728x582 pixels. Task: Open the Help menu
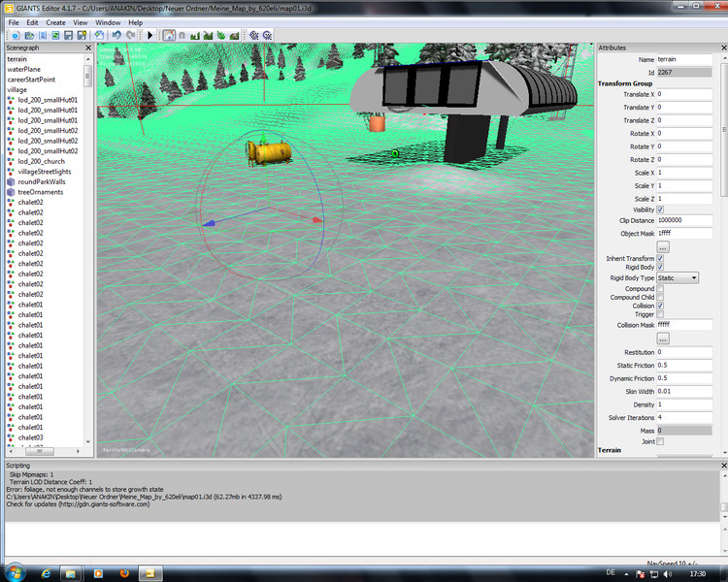coord(136,22)
